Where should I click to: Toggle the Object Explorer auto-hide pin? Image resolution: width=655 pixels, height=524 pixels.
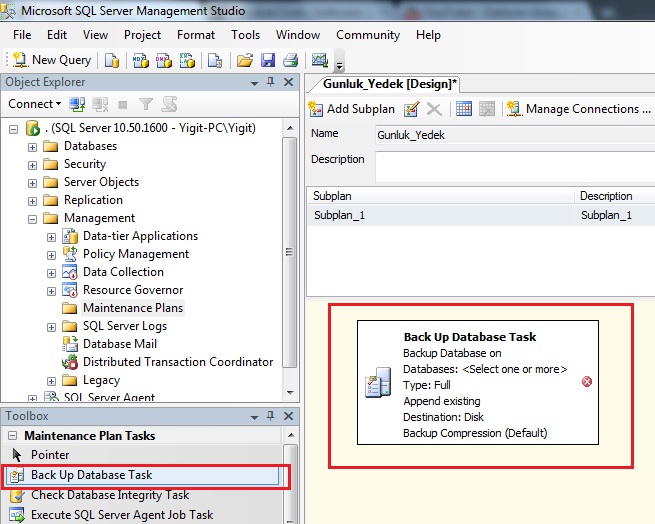click(x=271, y=82)
